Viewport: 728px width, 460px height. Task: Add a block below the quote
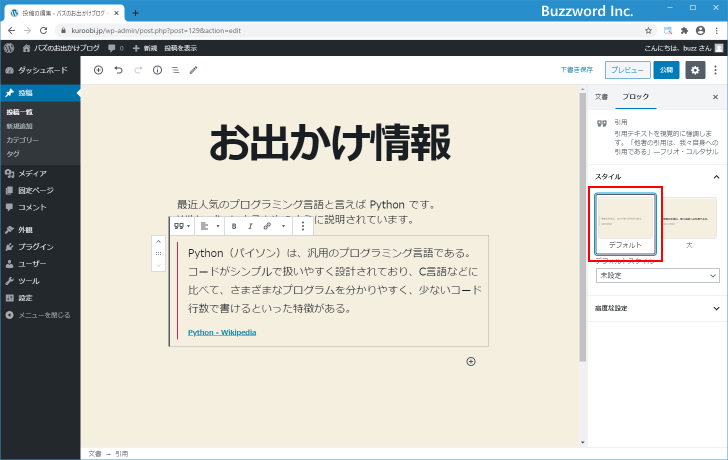pyautogui.click(x=471, y=362)
